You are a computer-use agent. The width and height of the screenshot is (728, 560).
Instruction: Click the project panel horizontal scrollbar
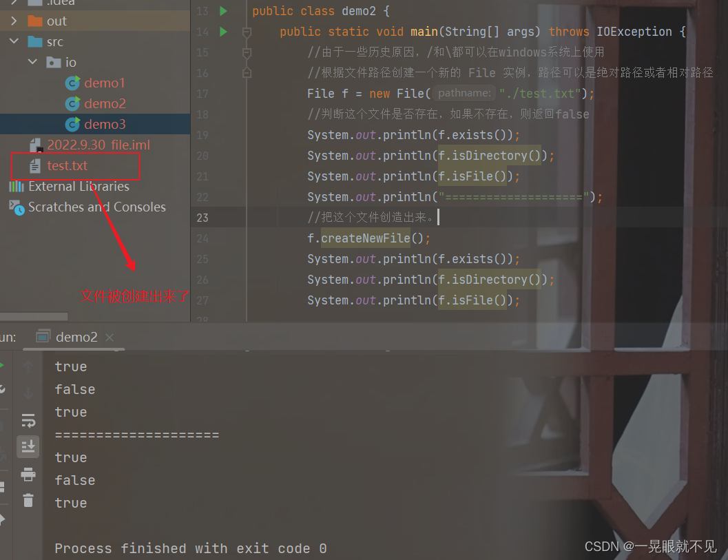tap(34, 317)
